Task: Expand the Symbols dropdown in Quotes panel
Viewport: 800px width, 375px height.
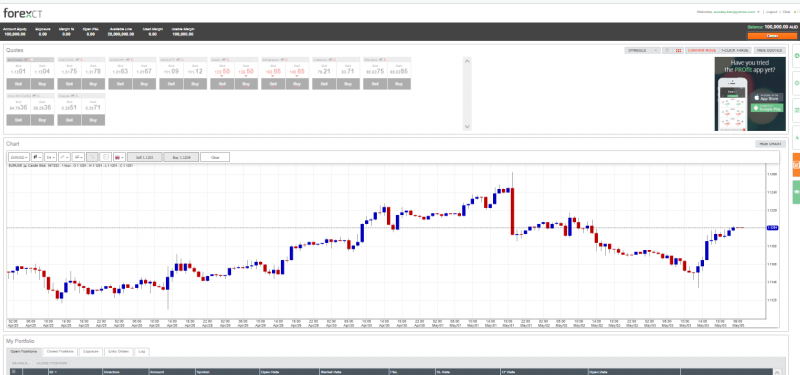Action: click(x=642, y=51)
